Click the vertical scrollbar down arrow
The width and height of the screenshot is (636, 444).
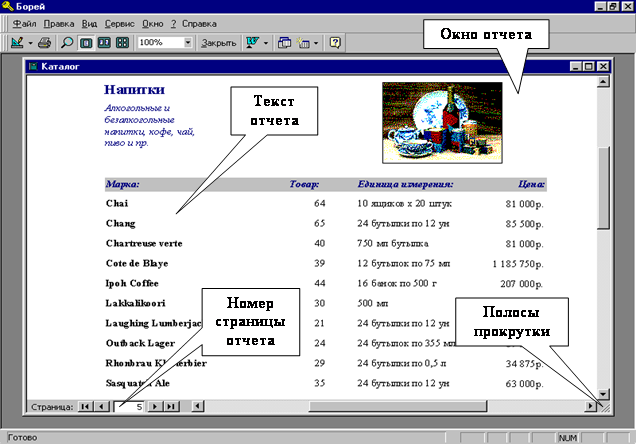pos(602,393)
